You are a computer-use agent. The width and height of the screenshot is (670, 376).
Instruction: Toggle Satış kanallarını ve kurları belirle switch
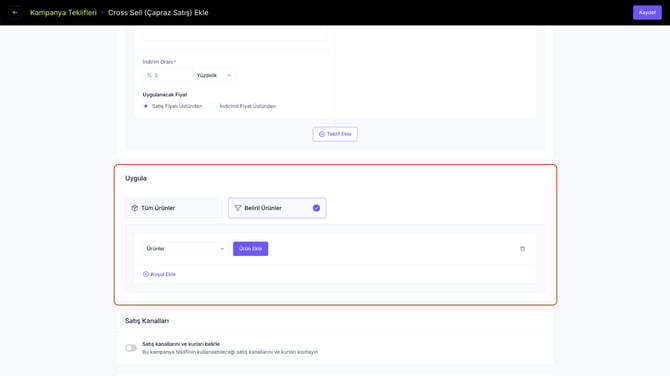131,348
